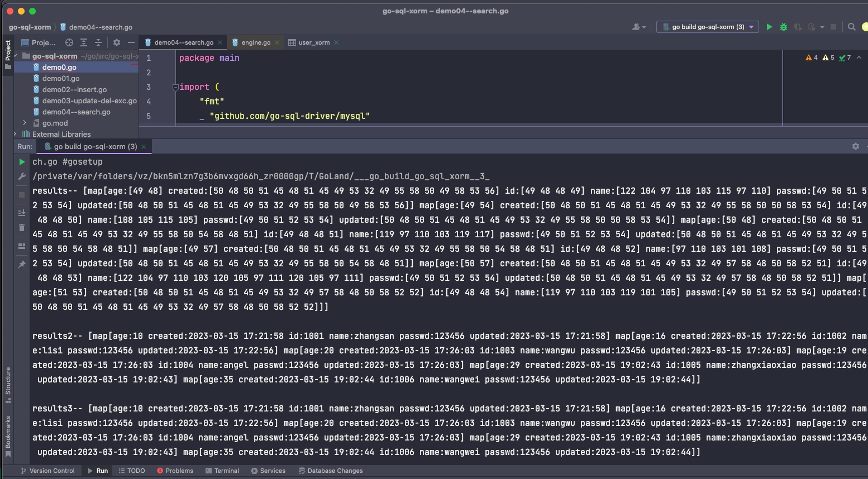Image resolution: width=868 pixels, height=479 pixels.
Task: Click the profiler run icon in toolbar
Action: coord(812,27)
